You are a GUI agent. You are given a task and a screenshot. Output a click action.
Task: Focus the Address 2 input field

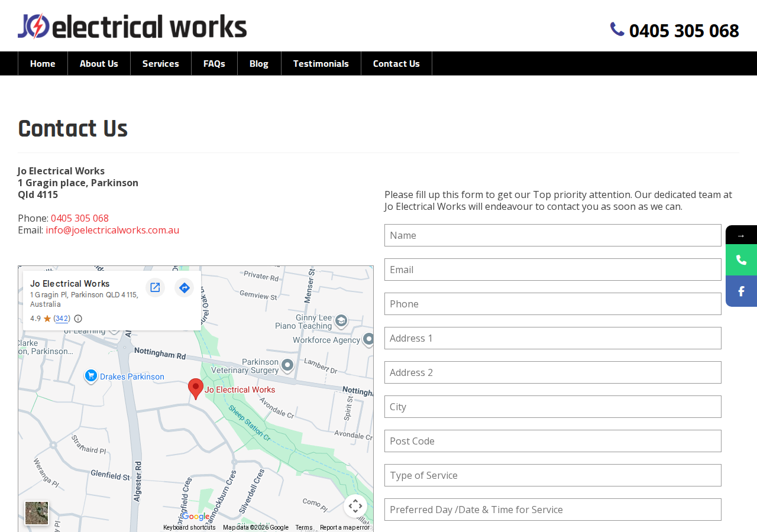coord(553,372)
